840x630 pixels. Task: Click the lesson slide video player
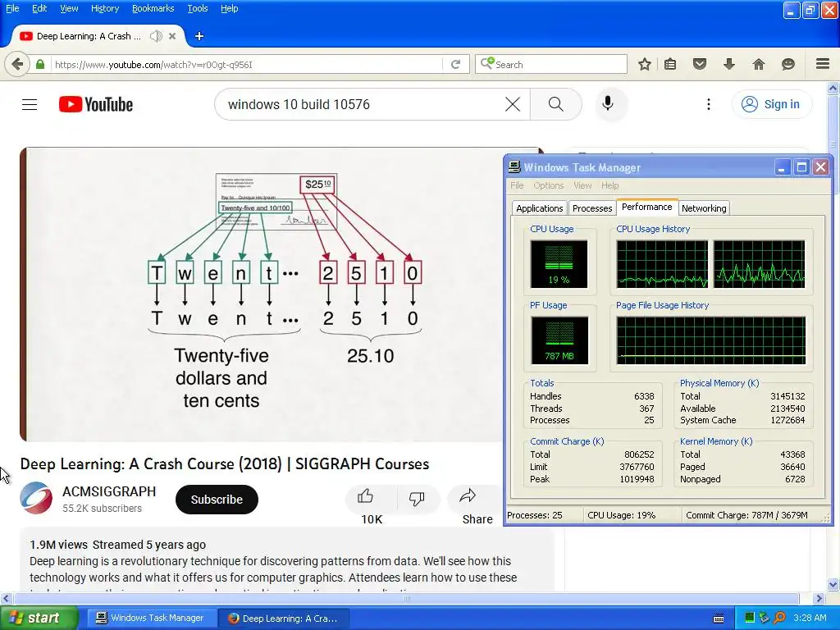click(262, 294)
